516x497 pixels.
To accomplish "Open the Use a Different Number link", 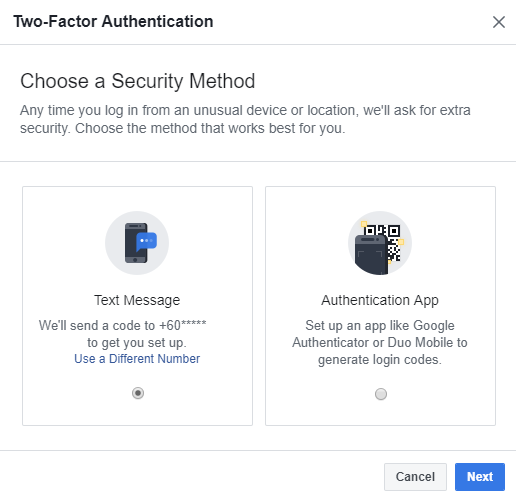I will [x=137, y=359].
